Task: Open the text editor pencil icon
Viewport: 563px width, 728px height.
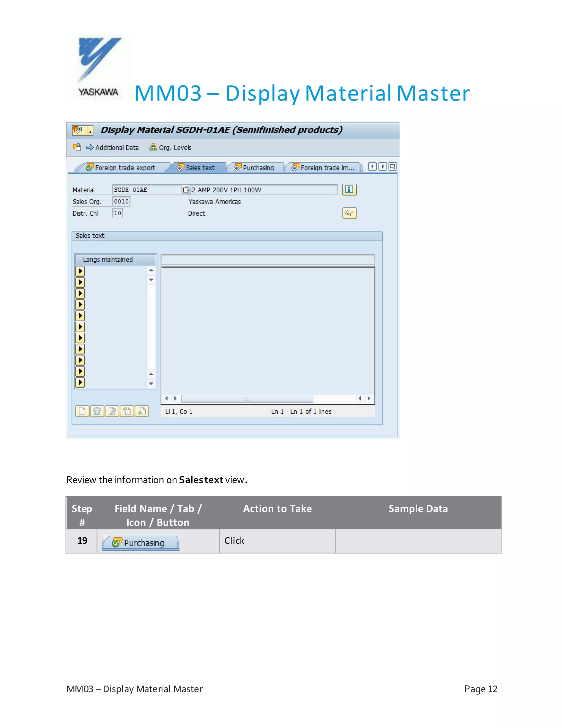Action: [x=112, y=411]
